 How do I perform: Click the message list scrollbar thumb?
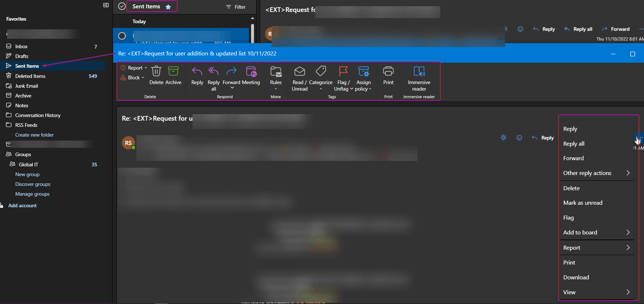click(252, 33)
